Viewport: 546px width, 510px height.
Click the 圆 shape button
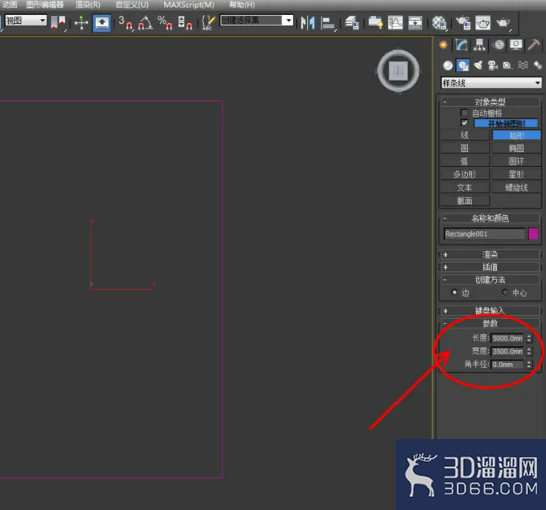point(465,148)
